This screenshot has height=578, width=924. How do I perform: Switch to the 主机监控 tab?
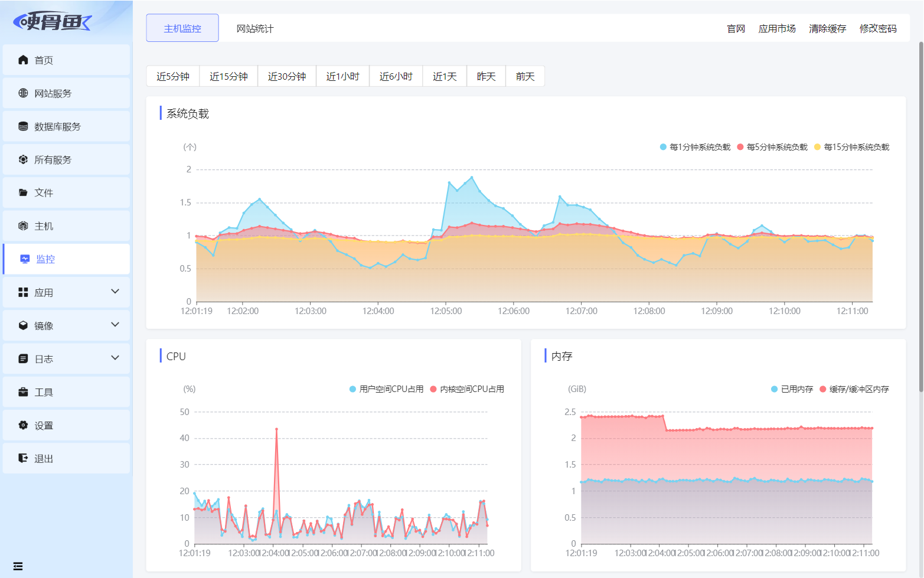coord(182,28)
